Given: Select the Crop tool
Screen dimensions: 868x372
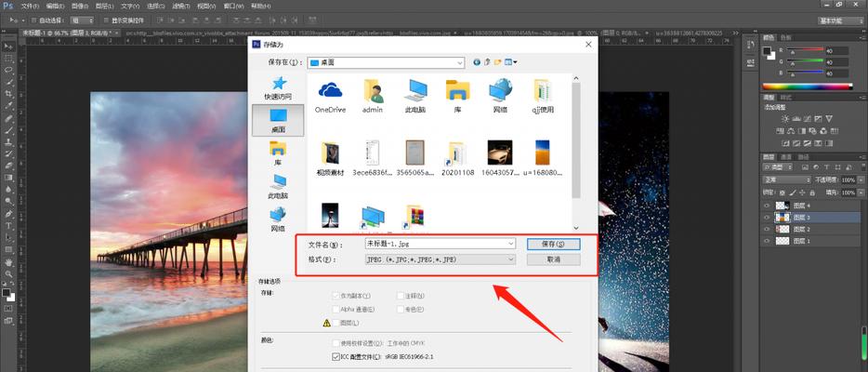Looking at the screenshot, I should click(9, 94).
